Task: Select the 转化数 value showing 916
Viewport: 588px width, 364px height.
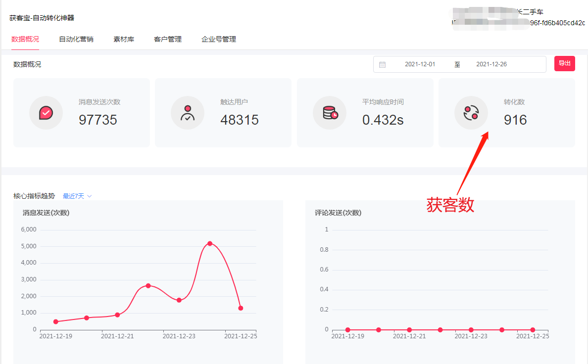Action: [x=515, y=120]
